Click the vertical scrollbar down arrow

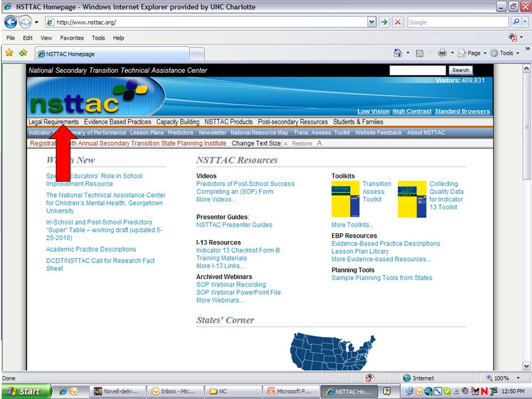pos(526,366)
